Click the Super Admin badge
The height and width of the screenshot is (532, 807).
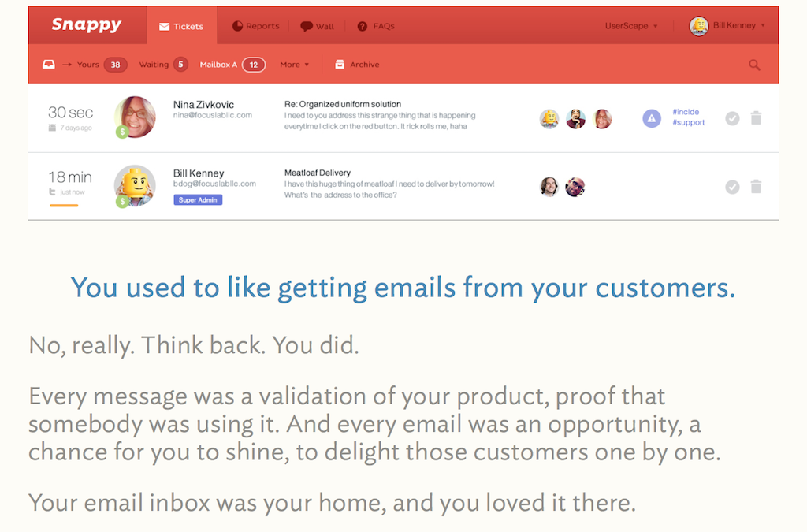(198, 199)
